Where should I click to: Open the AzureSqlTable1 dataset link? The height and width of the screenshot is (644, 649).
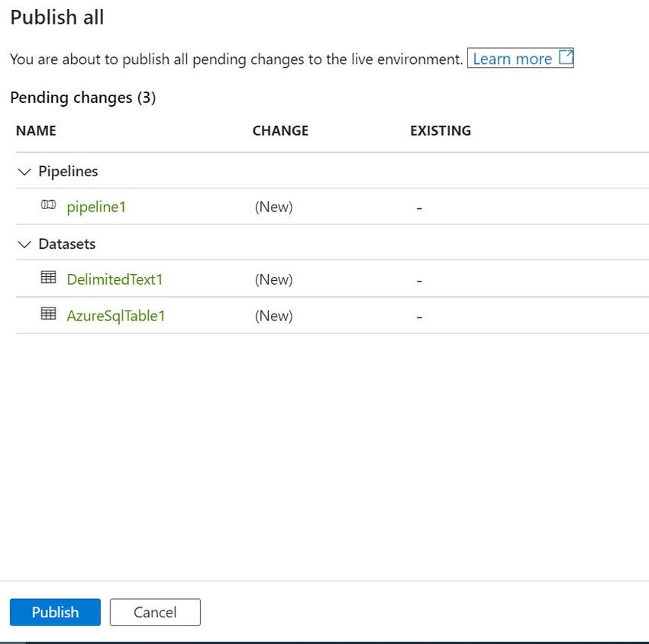coord(116,316)
